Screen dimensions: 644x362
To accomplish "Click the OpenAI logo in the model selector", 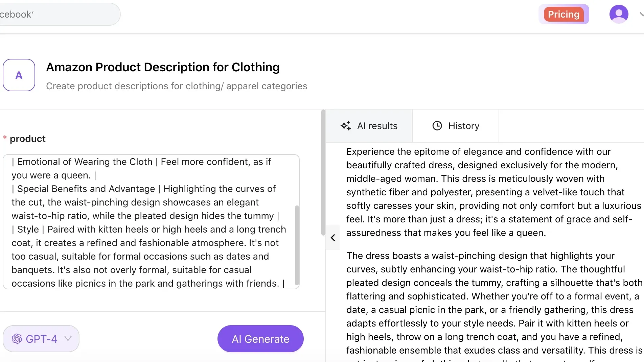I will coord(17,338).
